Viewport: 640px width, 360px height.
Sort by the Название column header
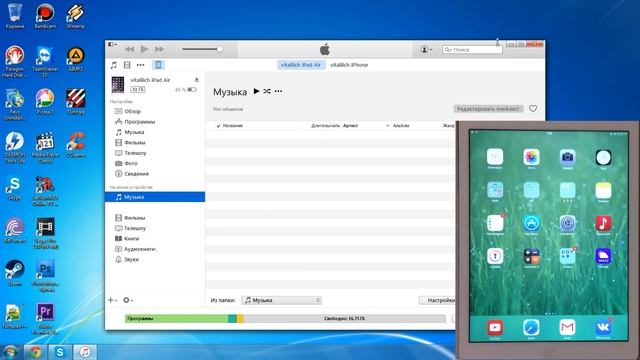click(233, 126)
